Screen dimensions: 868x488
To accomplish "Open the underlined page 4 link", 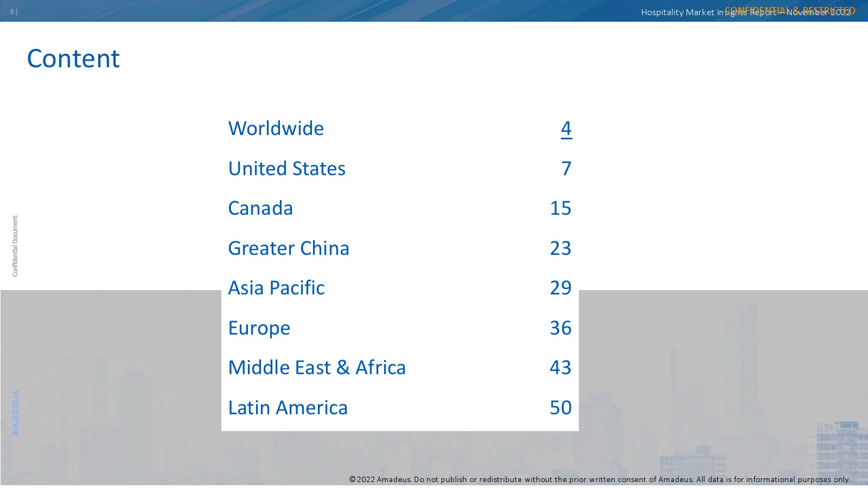I will click(x=566, y=129).
